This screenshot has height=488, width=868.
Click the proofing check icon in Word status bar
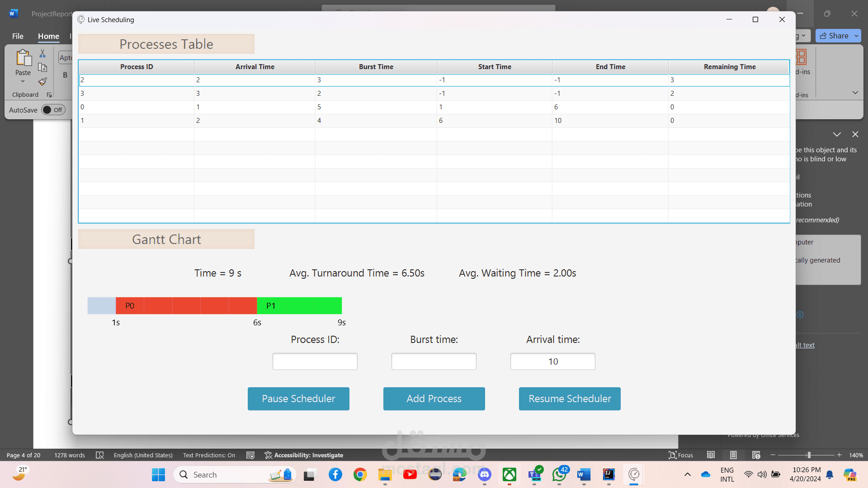(100, 455)
